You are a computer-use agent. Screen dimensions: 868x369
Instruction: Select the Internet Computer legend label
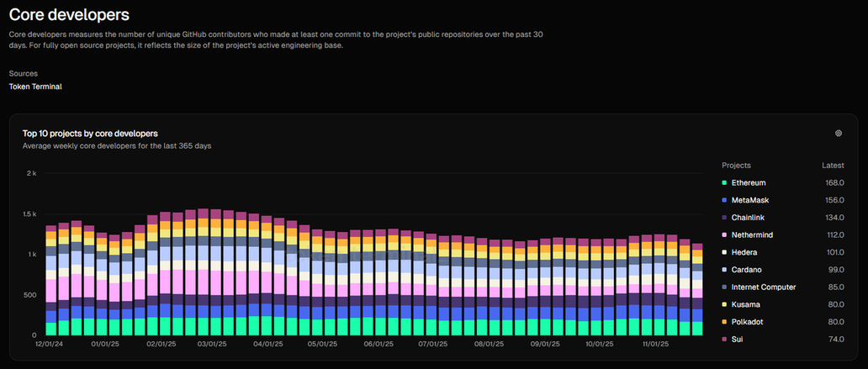pos(764,287)
